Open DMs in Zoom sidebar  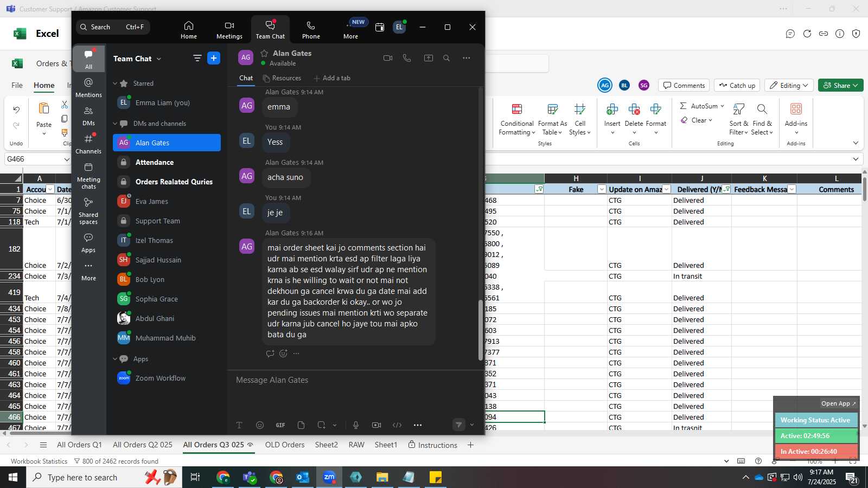click(88, 115)
